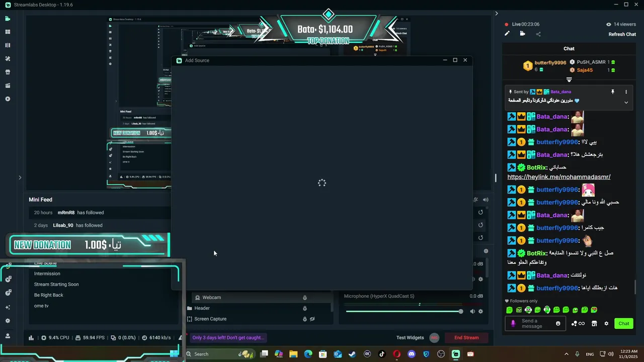Adjust the Microphone volume slider

coord(404,311)
